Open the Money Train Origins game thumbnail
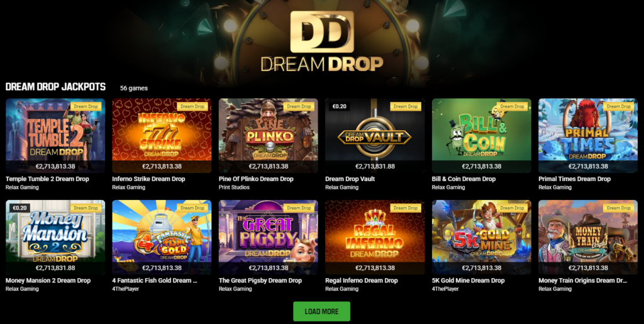Screen dimensions: 644x324 click(588, 237)
